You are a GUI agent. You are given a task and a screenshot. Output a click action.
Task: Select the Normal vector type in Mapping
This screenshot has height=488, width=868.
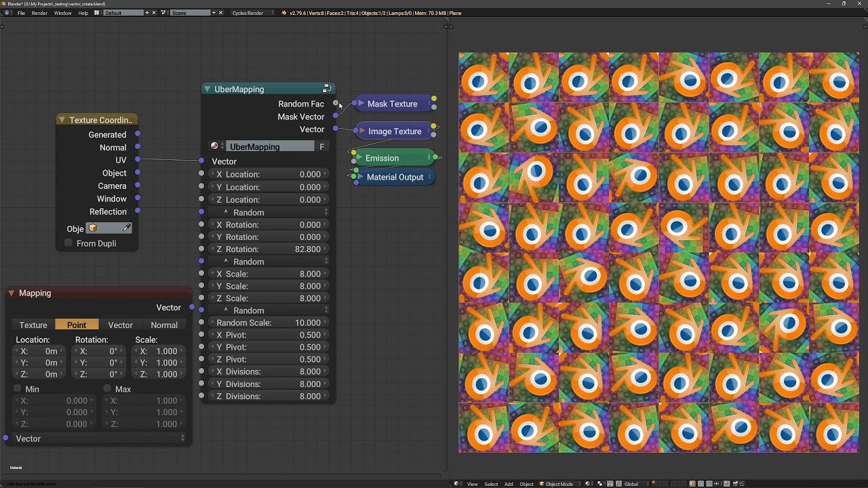pyautogui.click(x=164, y=325)
